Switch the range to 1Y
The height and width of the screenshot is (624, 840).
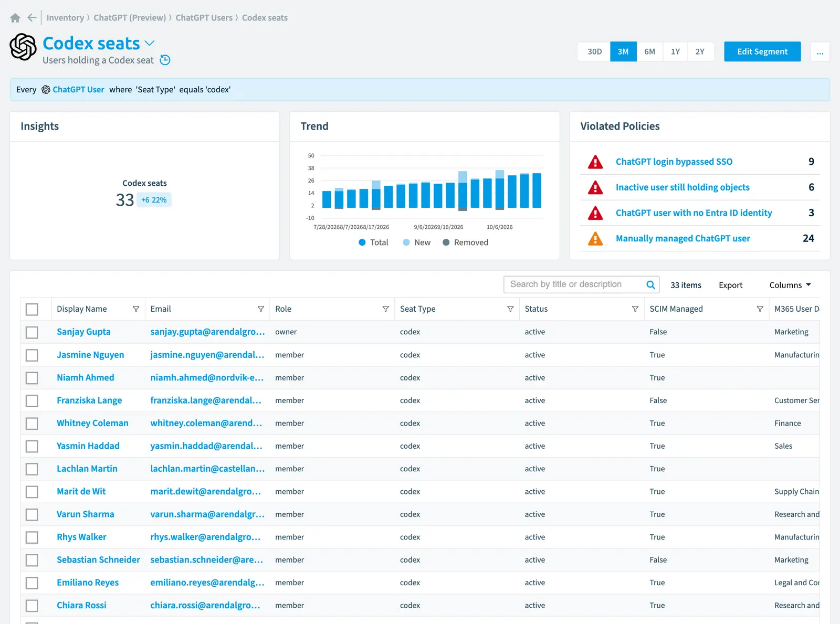675,51
